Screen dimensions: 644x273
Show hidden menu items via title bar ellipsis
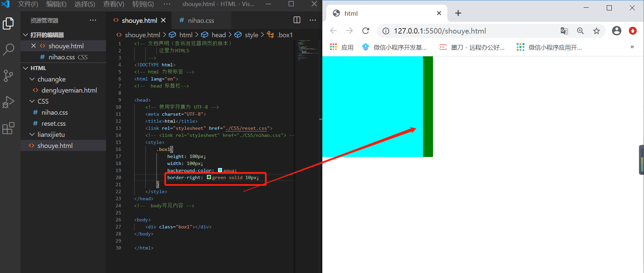pyautogui.click(x=167, y=4)
